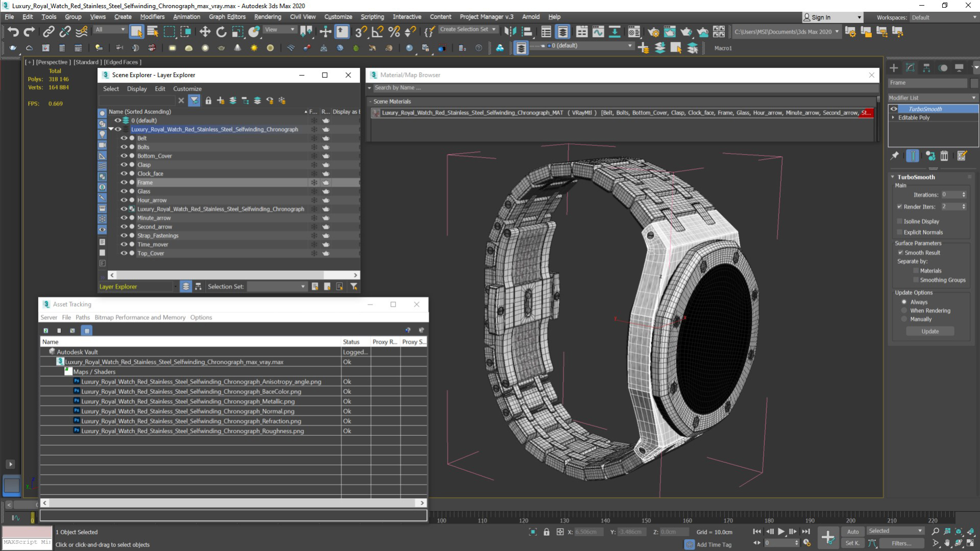Click the Filters... button
Screen dimensions: 980x551
point(901,543)
